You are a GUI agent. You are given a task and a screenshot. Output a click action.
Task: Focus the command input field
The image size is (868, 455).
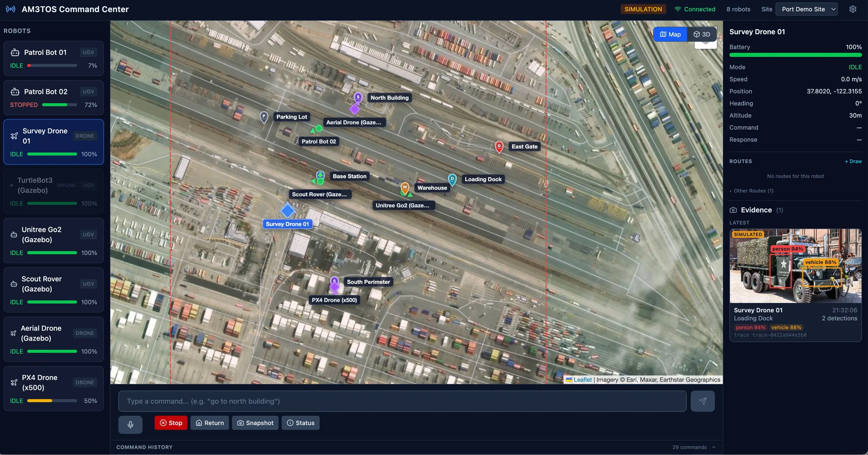pyautogui.click(x=402, y=401)
